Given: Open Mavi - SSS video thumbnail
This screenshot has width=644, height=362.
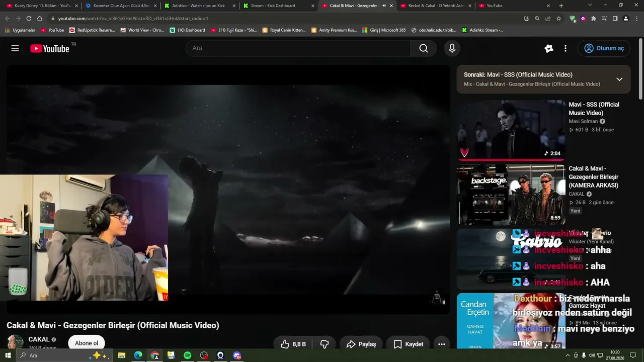Looking at the screenshot, I should click(511, 130).
